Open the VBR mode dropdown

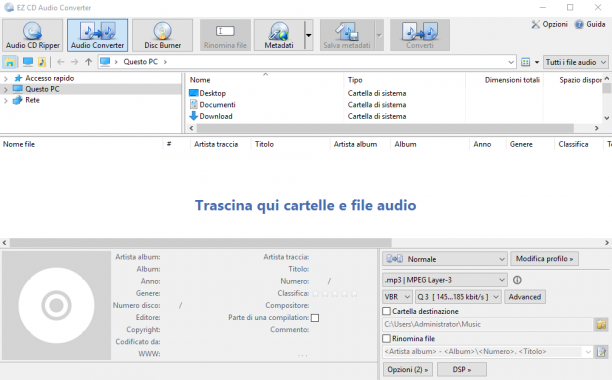pyautogui.click(x=397, y=297)
